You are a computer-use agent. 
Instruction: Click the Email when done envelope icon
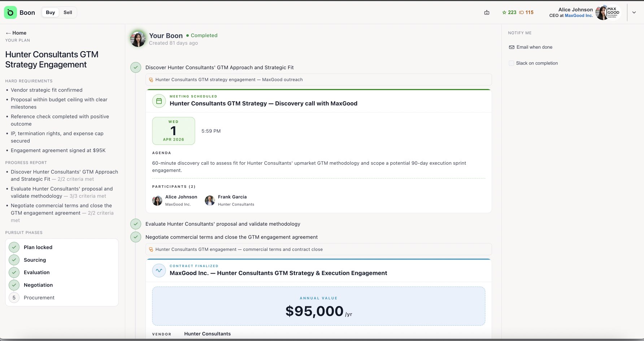click(512, 47)
